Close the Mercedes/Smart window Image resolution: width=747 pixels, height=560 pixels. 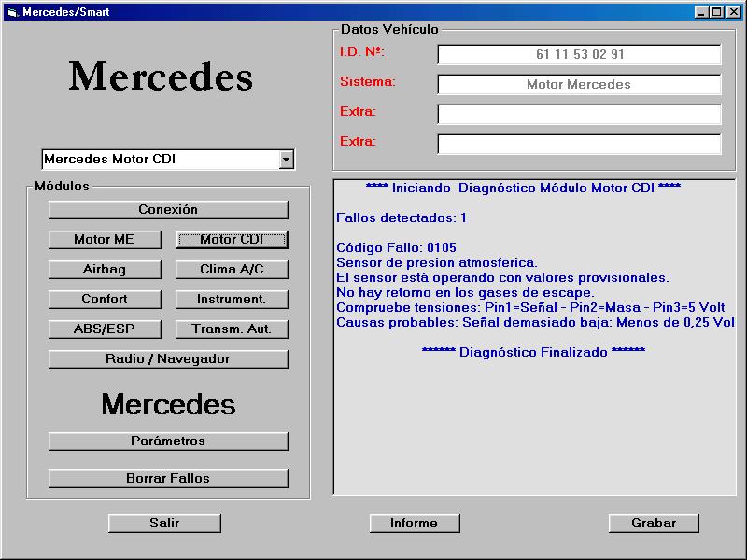[x=734, y=12]
